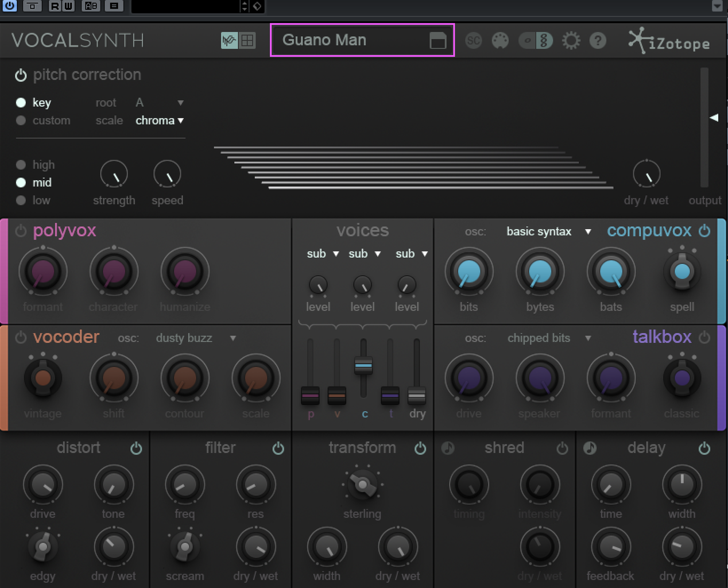Toggle the transform effect power
The image size is (728, 588).
[x=420, y=448]
